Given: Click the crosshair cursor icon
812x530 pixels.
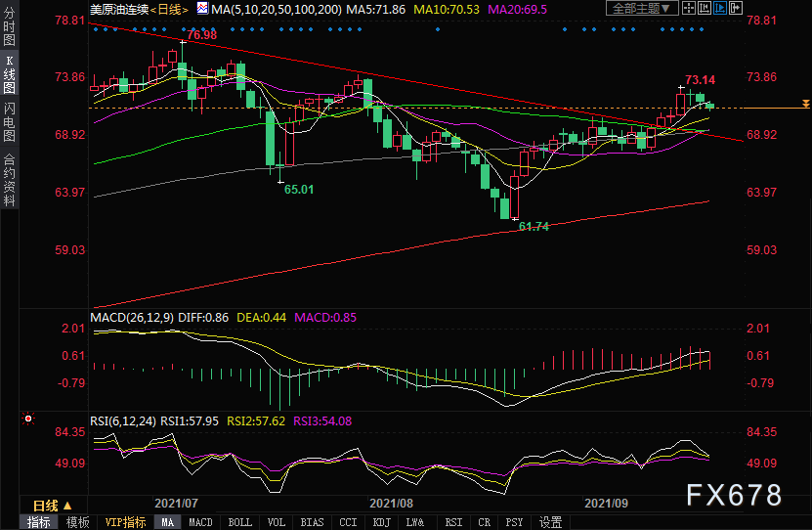Looking at the screenshot, I should pyautogui.click(x=689, y=8).
